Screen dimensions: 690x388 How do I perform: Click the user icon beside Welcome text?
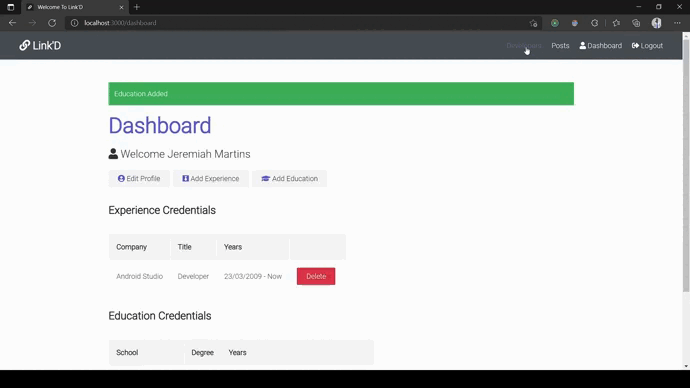pyautogui.click(x=113, y=154)
